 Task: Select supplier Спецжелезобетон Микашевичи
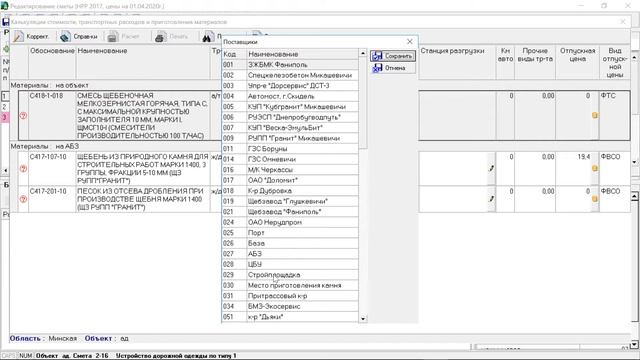[290, 75]
